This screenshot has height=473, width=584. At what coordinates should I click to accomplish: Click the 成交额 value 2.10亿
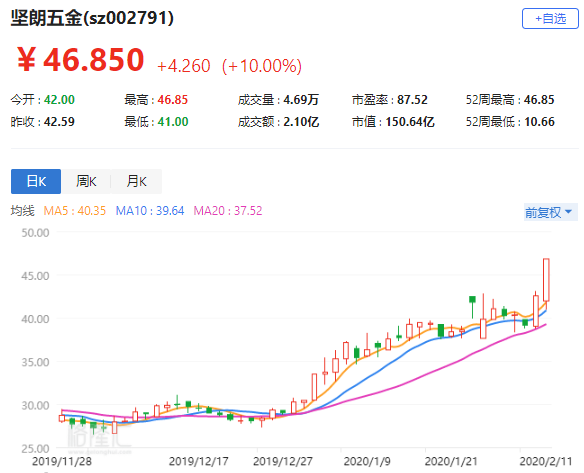click(301, 122)
